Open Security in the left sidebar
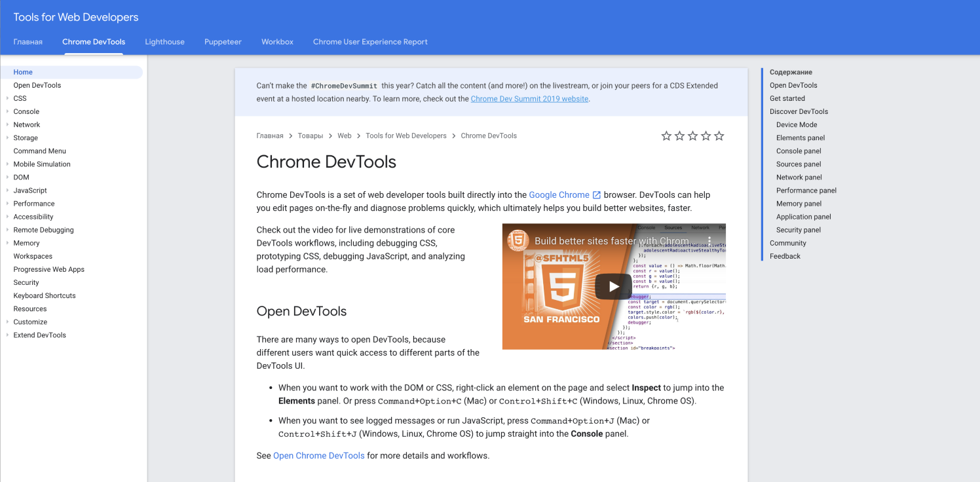Image resolution: width=980 pixels, height=482 pixels. coord(26,282)
